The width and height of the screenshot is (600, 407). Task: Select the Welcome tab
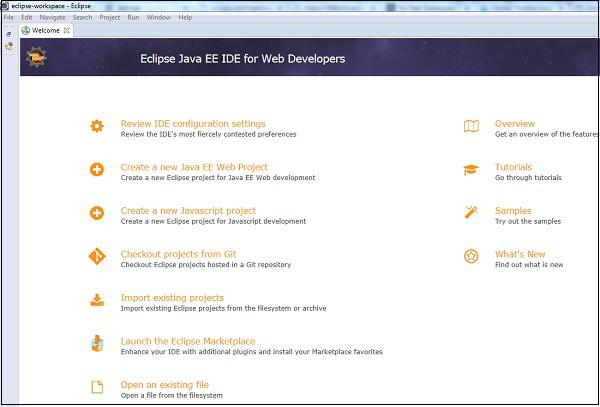pyautogui.click(x=46, y=31)
